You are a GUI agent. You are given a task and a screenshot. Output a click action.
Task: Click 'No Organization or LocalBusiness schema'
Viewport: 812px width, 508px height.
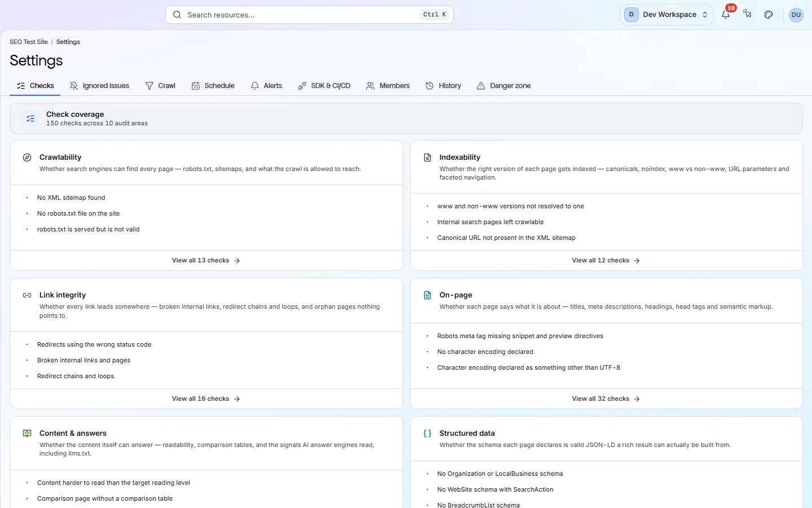point(500,474)
